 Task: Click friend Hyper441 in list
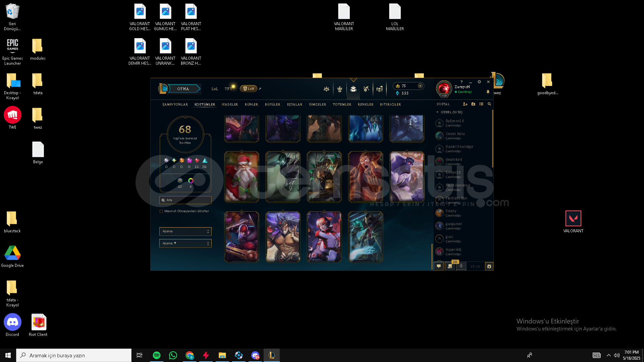(462, 252)
